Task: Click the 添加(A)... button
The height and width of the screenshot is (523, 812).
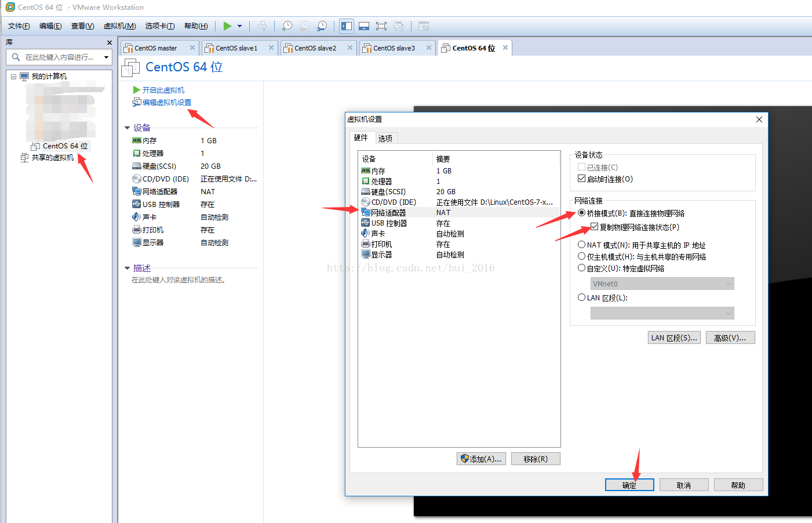Action: [x=482, y=459]
